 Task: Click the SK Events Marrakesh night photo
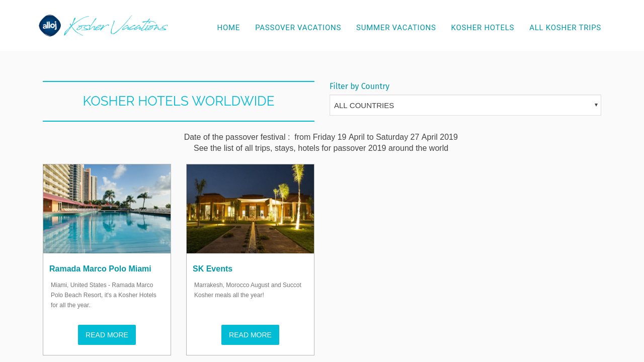pos(250,208)
